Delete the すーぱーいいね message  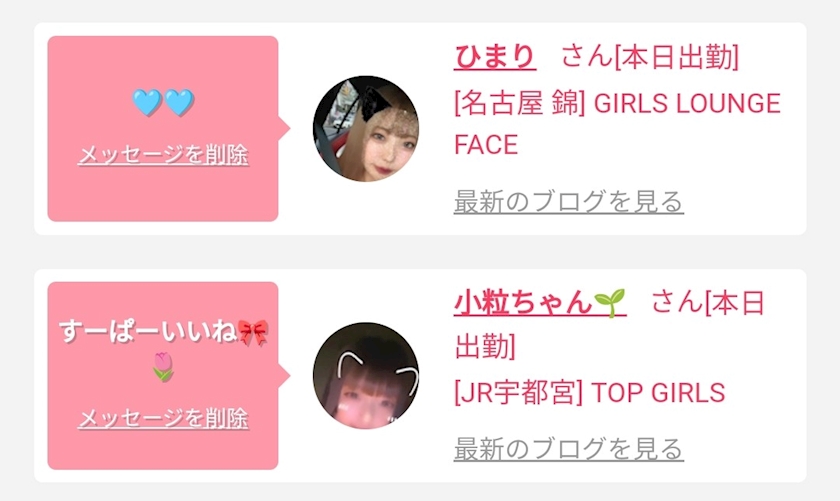pos(163,418)
